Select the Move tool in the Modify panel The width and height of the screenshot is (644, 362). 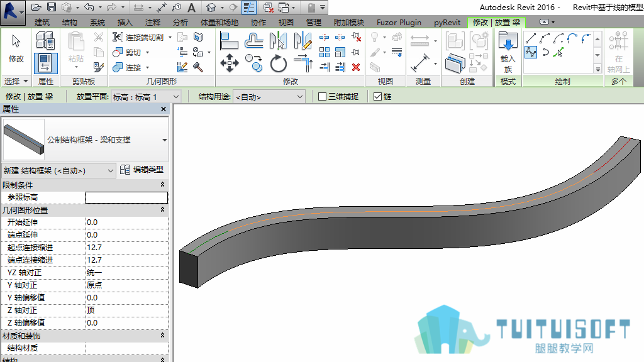coord(229,63)
